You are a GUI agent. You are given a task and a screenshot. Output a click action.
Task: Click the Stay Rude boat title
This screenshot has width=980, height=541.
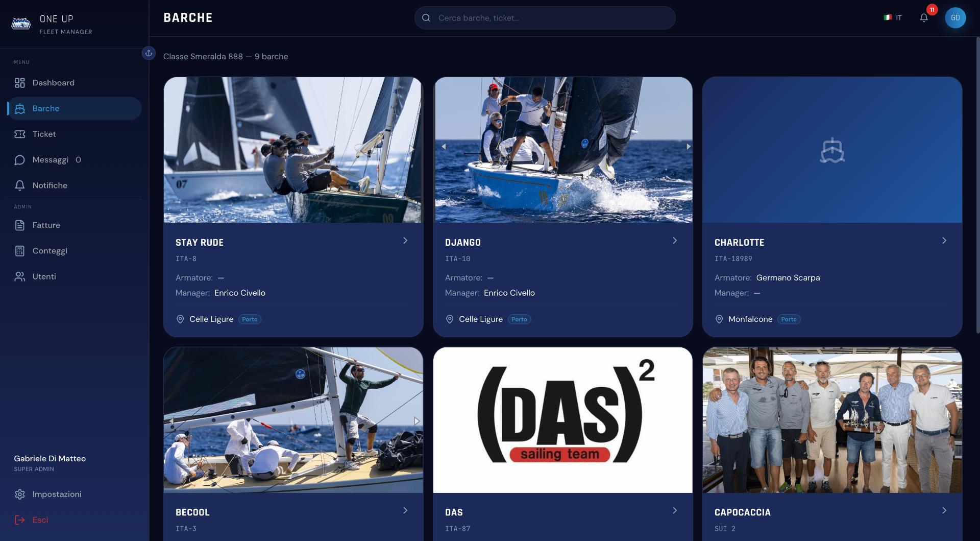pos(200,243)
